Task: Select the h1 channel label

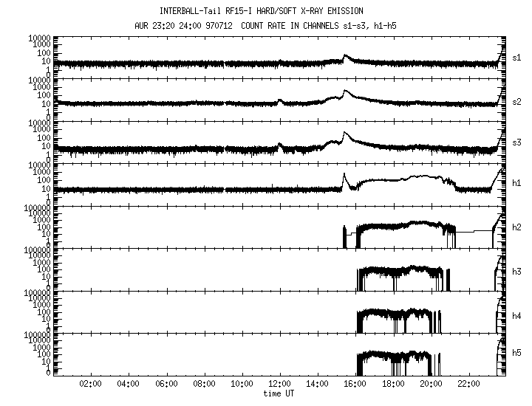Action: click(517, 185)
